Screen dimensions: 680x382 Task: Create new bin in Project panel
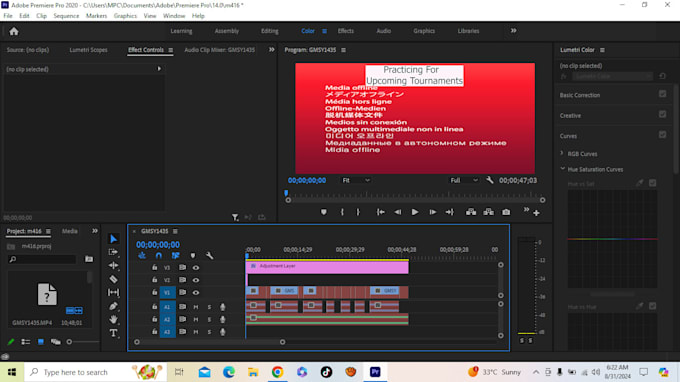[x=89, y=259]
